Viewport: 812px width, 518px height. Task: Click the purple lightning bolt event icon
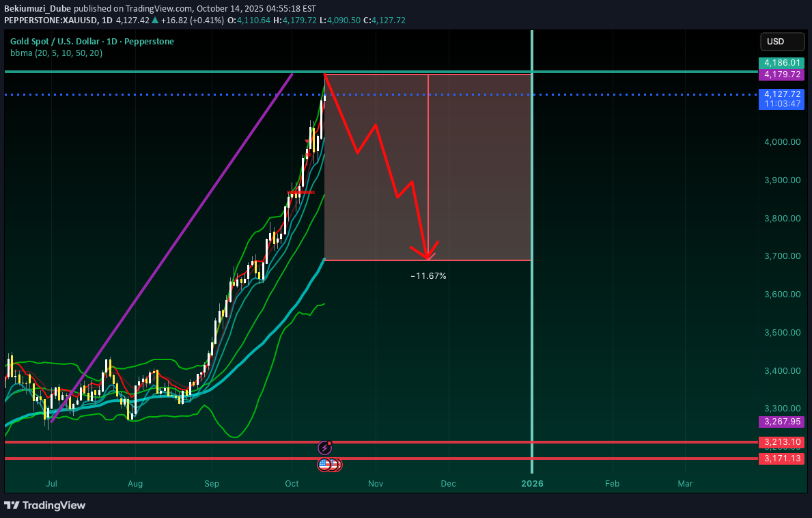[325, 448]
